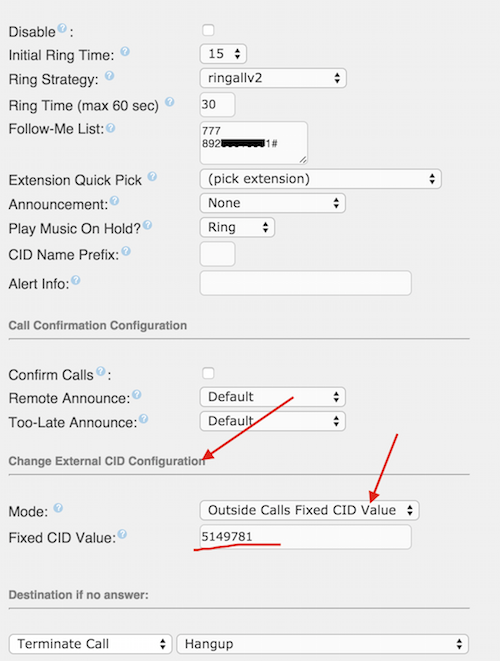Click the Fixed CID Value input field
Screen dimensions: 500x661
click(x=306, y=537)
